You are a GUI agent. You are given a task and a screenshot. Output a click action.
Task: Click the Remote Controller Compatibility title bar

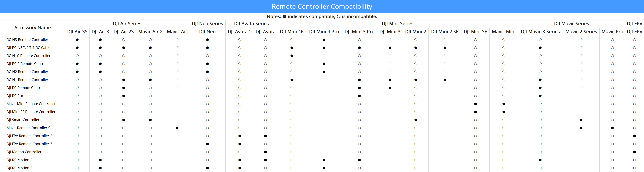pos(322,7)
